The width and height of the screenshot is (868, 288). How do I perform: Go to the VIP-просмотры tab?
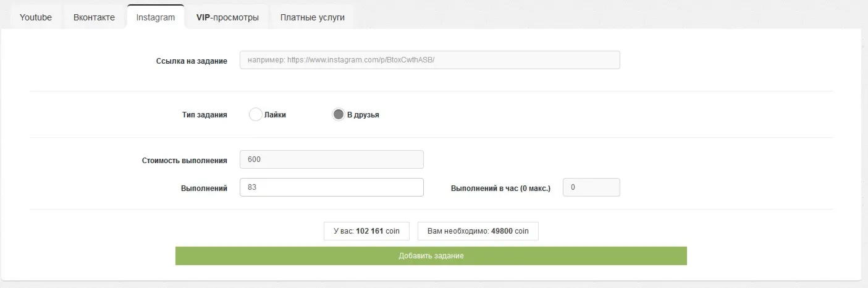227,17
